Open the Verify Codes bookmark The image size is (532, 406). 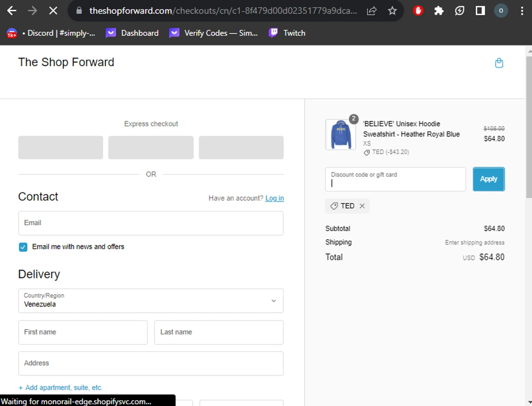click(214, 33)
